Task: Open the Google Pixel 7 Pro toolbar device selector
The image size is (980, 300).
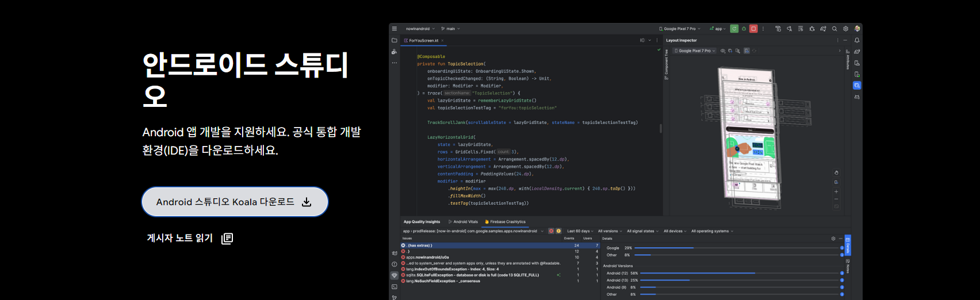Action: [680, 29]
